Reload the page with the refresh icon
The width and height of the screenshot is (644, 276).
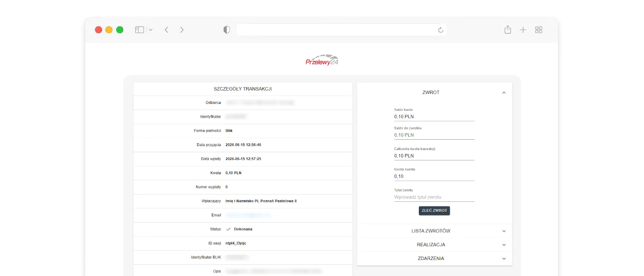pos(440,30)
